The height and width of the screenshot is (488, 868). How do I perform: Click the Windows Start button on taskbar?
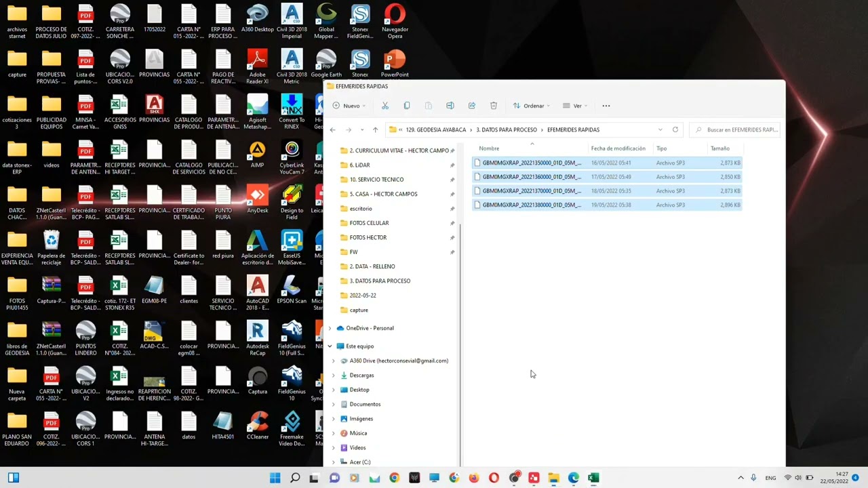click(x=275, y=478)
